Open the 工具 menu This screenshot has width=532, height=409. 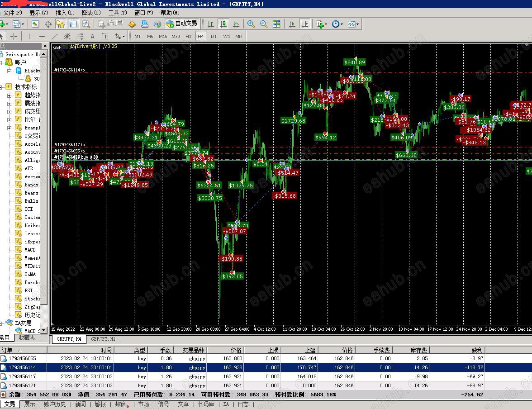pyautogui.click(x=118, y=13)
